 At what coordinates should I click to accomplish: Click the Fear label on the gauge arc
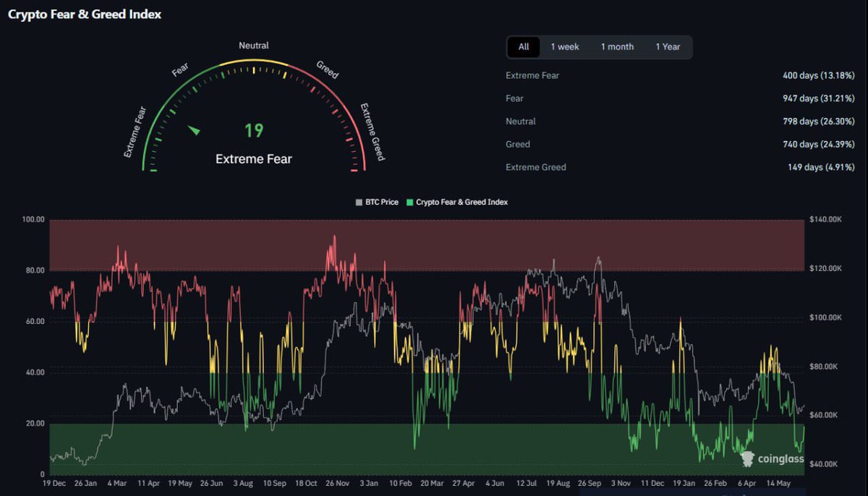coord(180,69)
